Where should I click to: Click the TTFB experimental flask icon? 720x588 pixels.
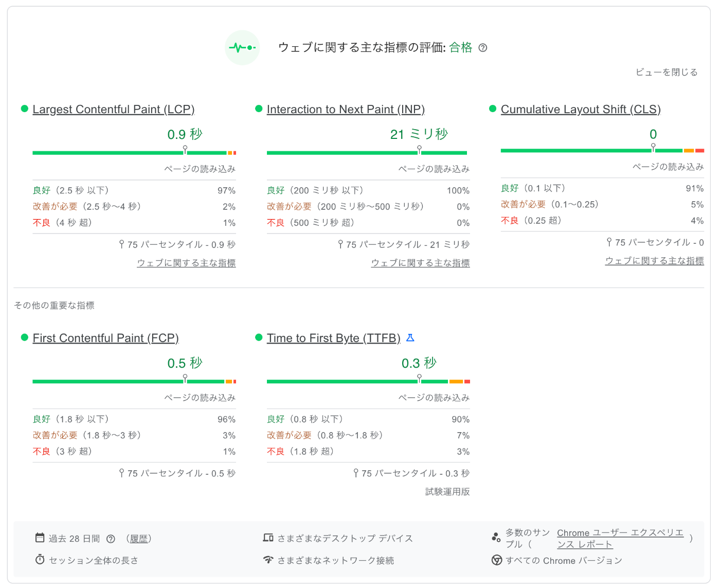click(x=410, y=338)
